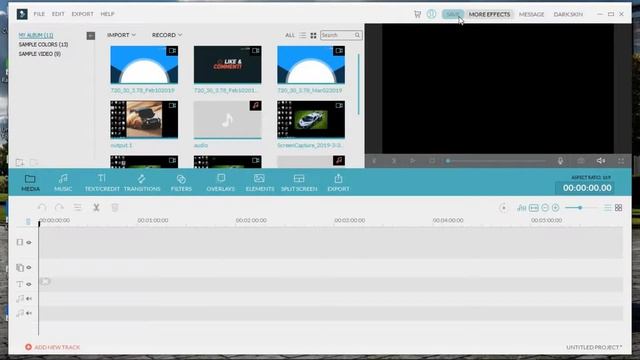
Task: Click the fullscreen preview icon
Action: pyautogui.click(x=621, y=161)
